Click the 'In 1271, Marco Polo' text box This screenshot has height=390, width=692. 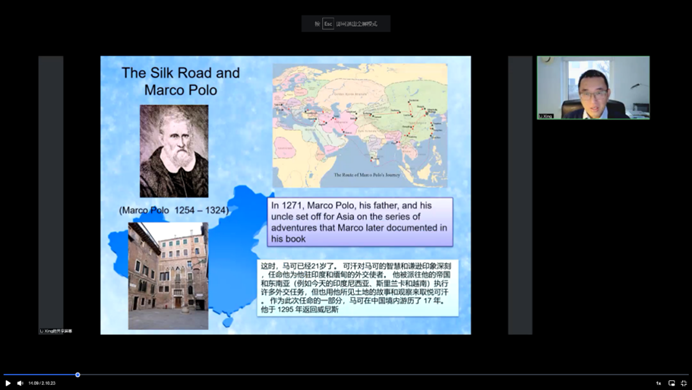click(x=360, y=222)
